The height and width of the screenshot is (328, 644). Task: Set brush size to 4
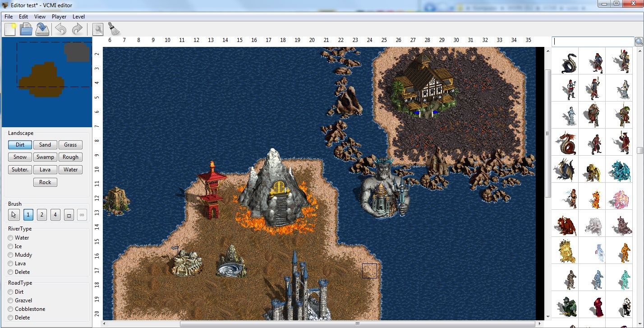[x=55, y=215]
